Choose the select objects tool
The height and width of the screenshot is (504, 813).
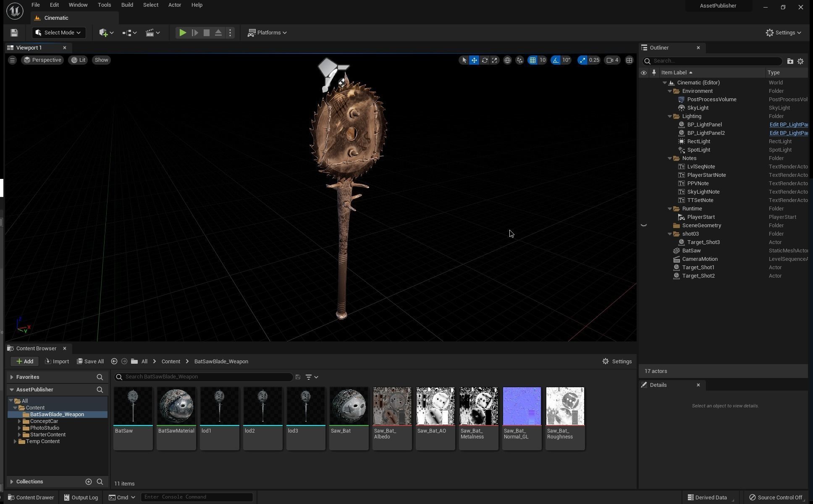click(x=464, y=60)
